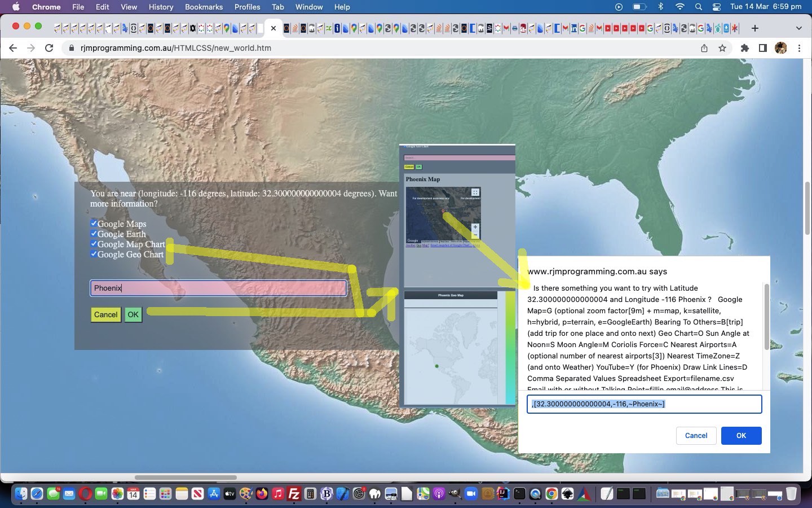Click the Wi-Fi status icon
Viewport: 812px width, 508px height.
[680, 7]
